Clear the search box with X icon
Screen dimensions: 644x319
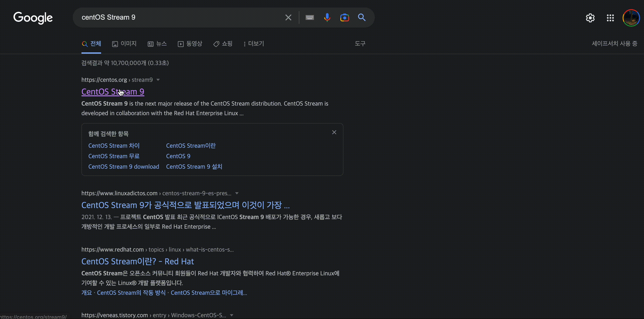click(x=288, y=17)
